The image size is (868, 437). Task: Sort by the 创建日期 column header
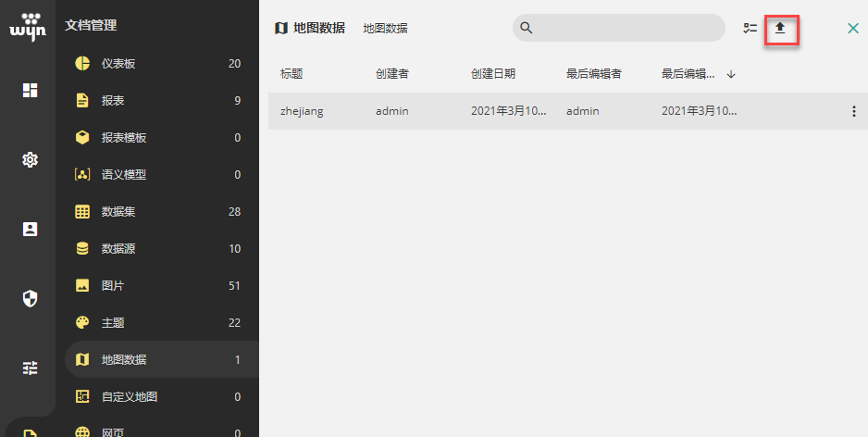pyautogui.click(x=493, y=74)
